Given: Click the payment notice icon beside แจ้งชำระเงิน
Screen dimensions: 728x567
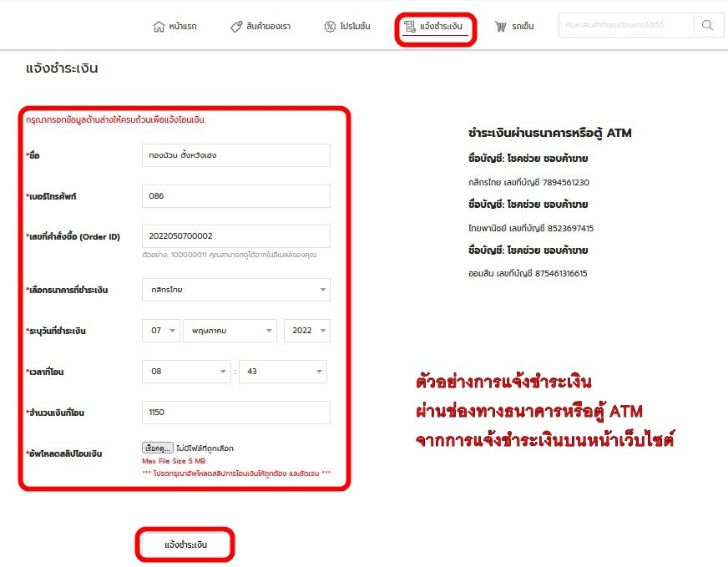Looking at the screenshot, I should 410,27.
